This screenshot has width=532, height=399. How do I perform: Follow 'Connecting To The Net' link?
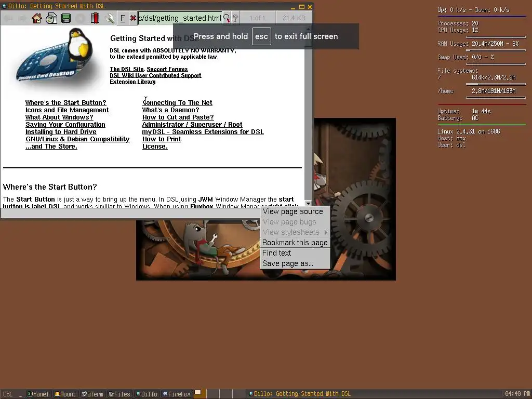[177, 103]
